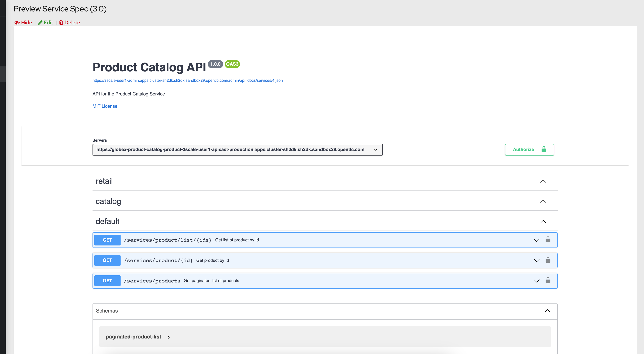Click the lock icon next to /services/products
Image resolution: width=644 pixels, height=354 pixels.
point(548,280)
